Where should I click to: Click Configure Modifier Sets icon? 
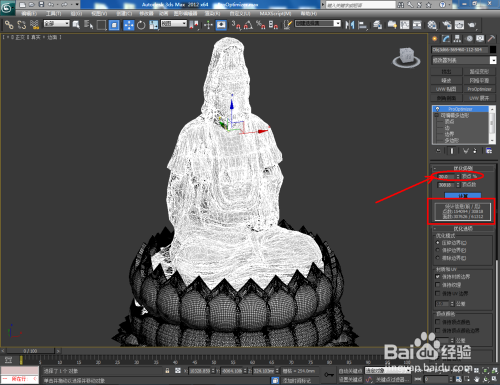click(x=489, y=151)
